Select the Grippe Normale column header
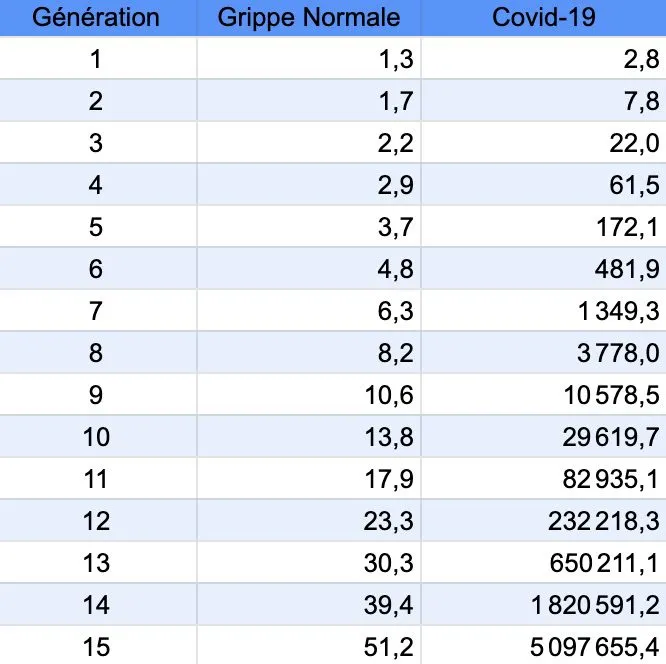 click(308, 17)
